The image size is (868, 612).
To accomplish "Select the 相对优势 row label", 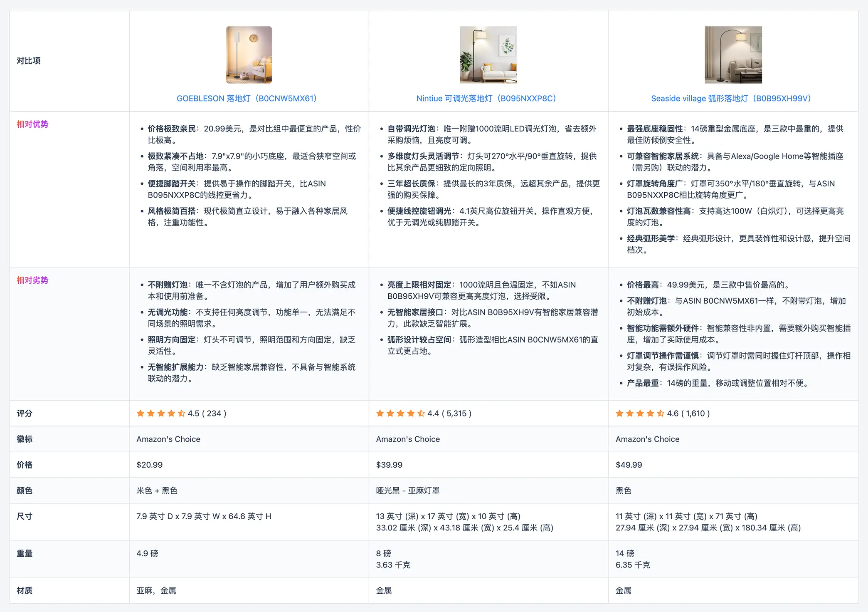I will [x=32, y=124].
